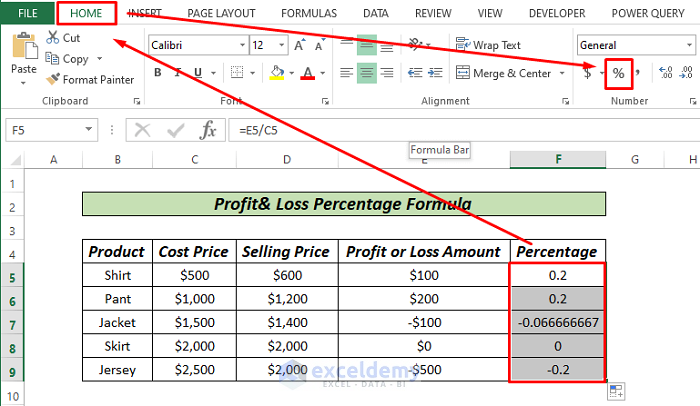Viewport: 700px width, 406px height.
Task: Toggle Italic formatting
Action: pos(178,72)
